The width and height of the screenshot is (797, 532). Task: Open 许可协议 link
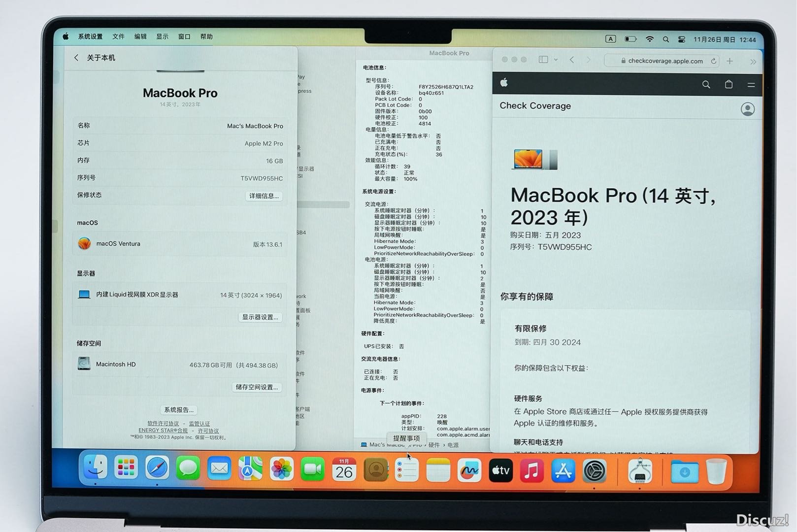(208, 431)
